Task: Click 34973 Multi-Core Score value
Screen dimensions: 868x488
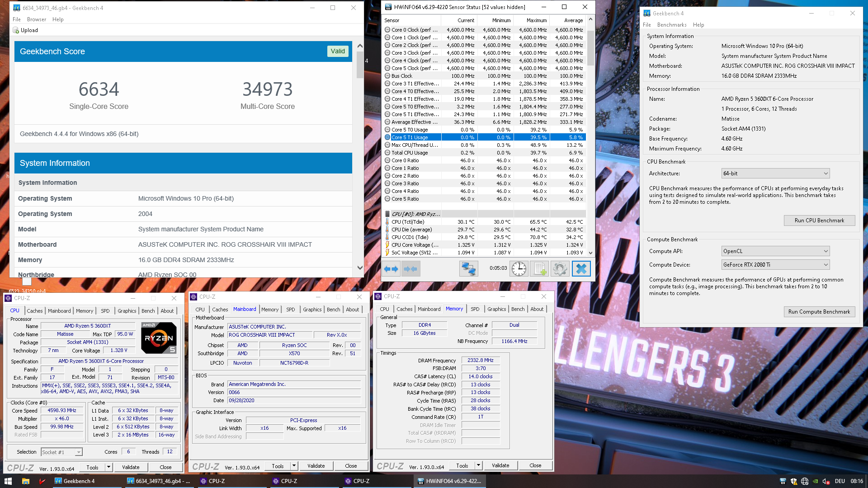Action: (x=267, y=89)
